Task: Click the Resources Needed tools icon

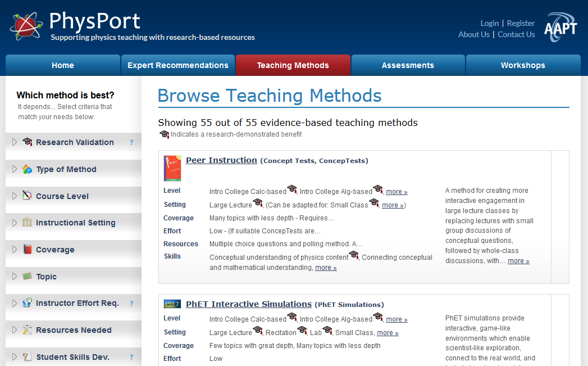Action: tap(28, 330)
